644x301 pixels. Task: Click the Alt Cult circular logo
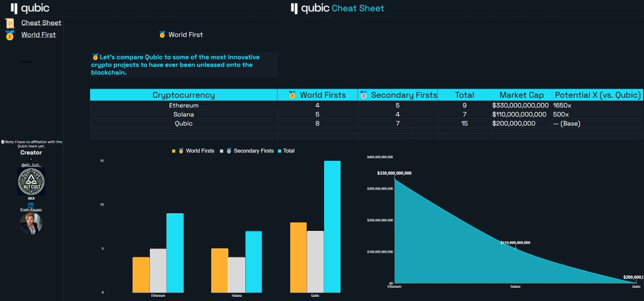tap(31, 181)
